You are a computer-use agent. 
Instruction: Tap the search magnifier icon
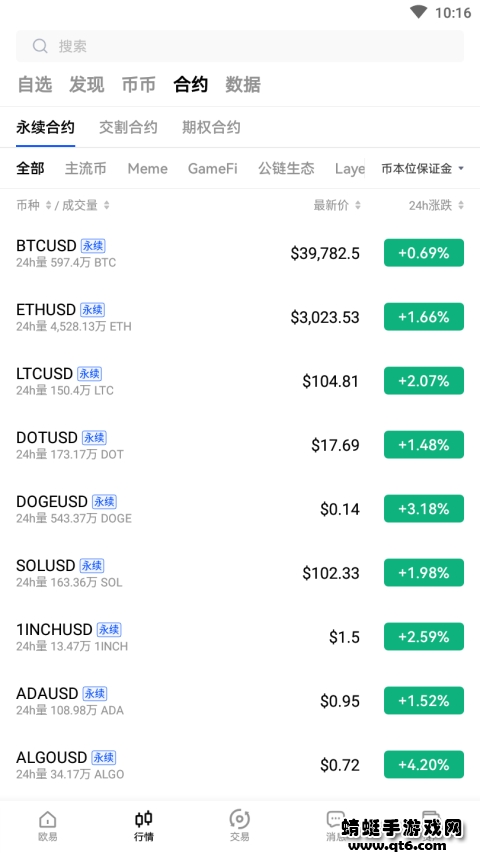[40, 46]
